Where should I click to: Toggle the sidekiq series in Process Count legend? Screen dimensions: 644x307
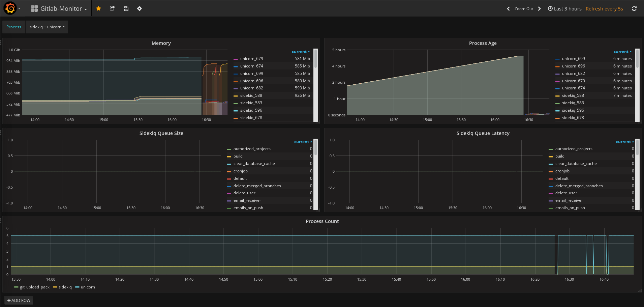click(x=65, y=287)
